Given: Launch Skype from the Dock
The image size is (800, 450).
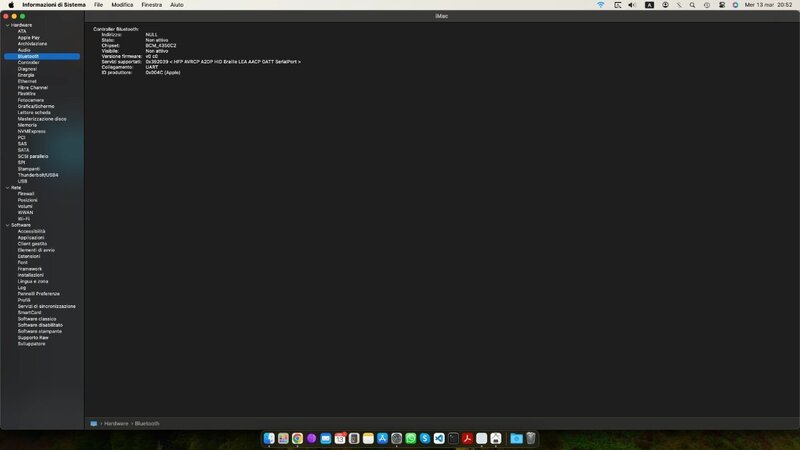Looking at the screenshot, I should click(x=424, y=438).
